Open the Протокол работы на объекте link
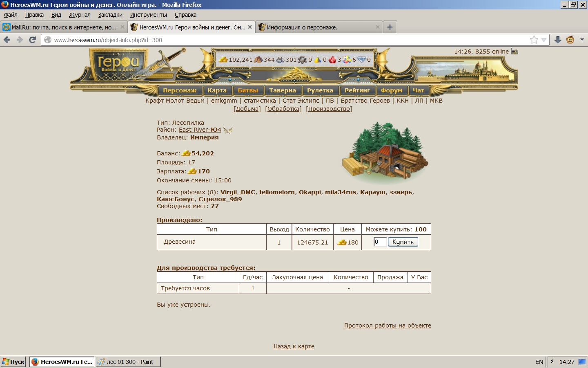The height and width of the screenshot is (368, 588). point(388,325)
